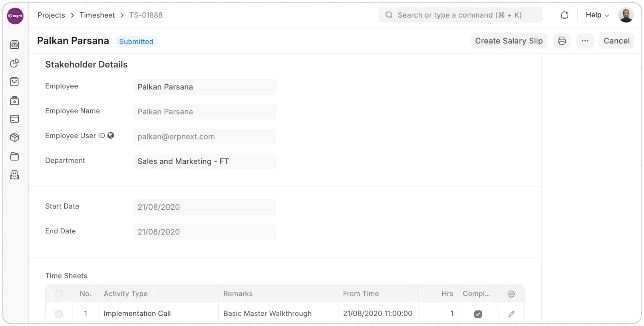
Task: Click the search or command input bar
Action: click(460, 15)
